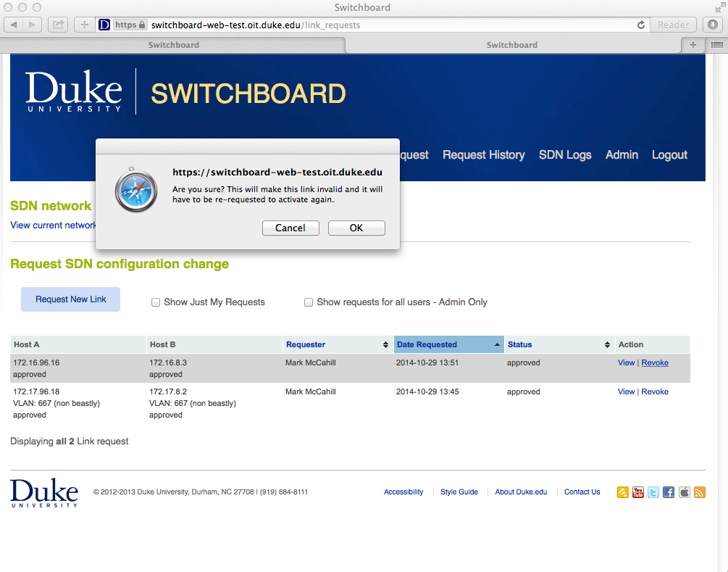Confirm the dialog by clicking OK
The height and width of the screenshot is (572, 728).
[x=356, y=228]
